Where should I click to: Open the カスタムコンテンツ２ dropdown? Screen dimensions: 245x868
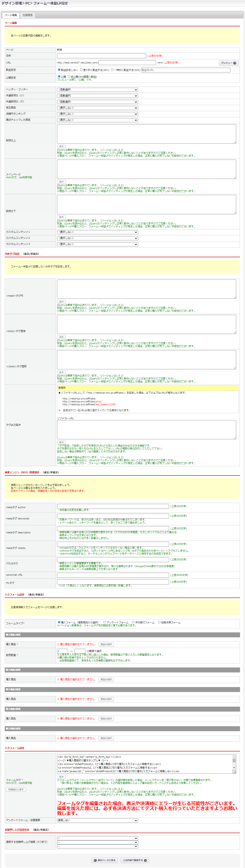click(x=98, y=238)
